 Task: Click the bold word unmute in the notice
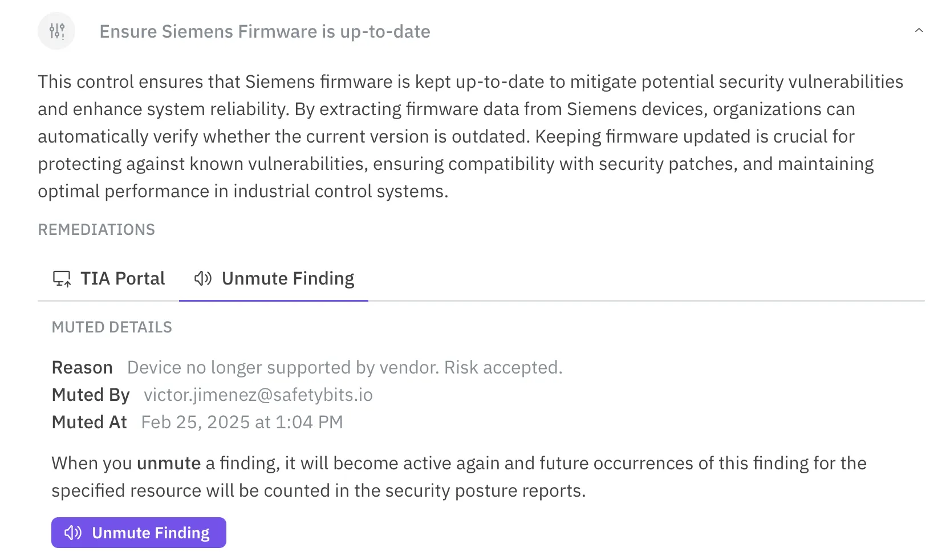(169, 463)
